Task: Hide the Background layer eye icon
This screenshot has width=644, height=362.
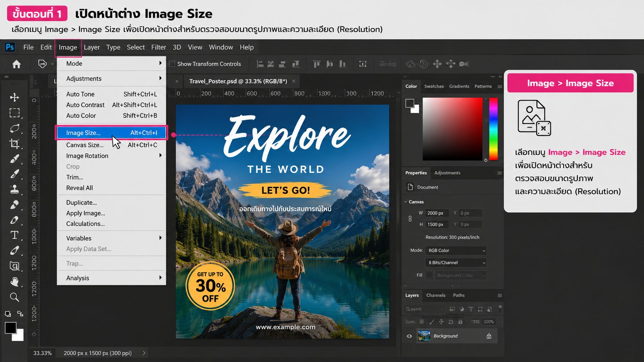Action: 409,336
